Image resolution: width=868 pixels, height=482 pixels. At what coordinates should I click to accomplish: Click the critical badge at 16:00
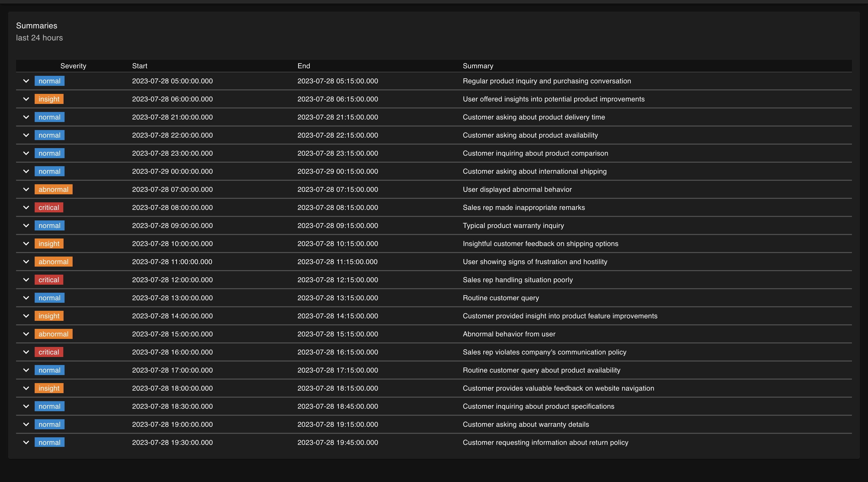coord(49,352)
